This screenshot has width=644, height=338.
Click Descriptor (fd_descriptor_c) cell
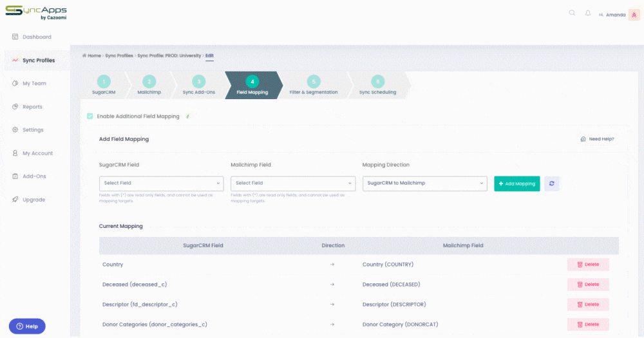tap(140, 305)
